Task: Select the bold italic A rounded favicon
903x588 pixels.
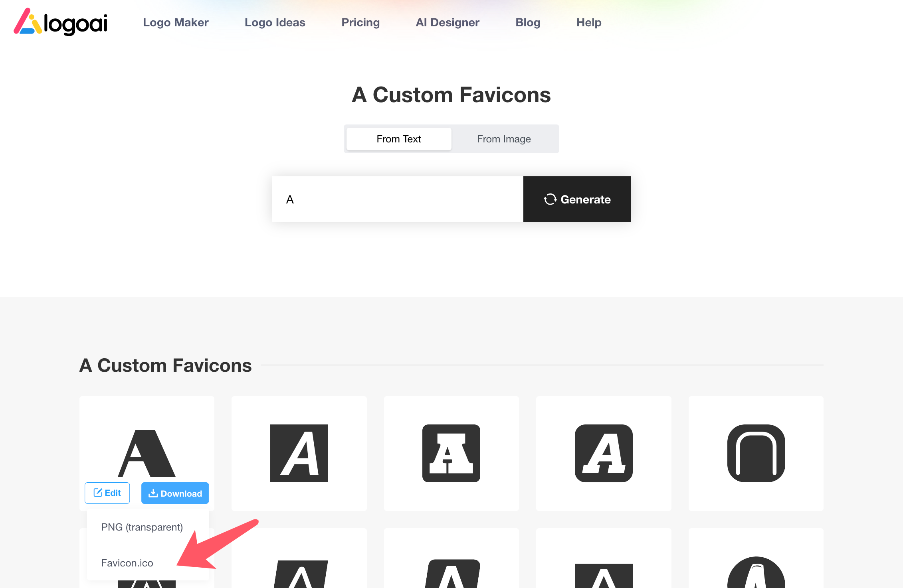Action: tap(604, 453)
